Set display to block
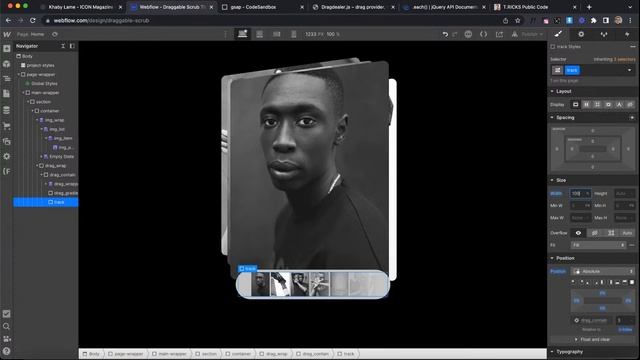640x360 pixels. click(x=576, y=104)
